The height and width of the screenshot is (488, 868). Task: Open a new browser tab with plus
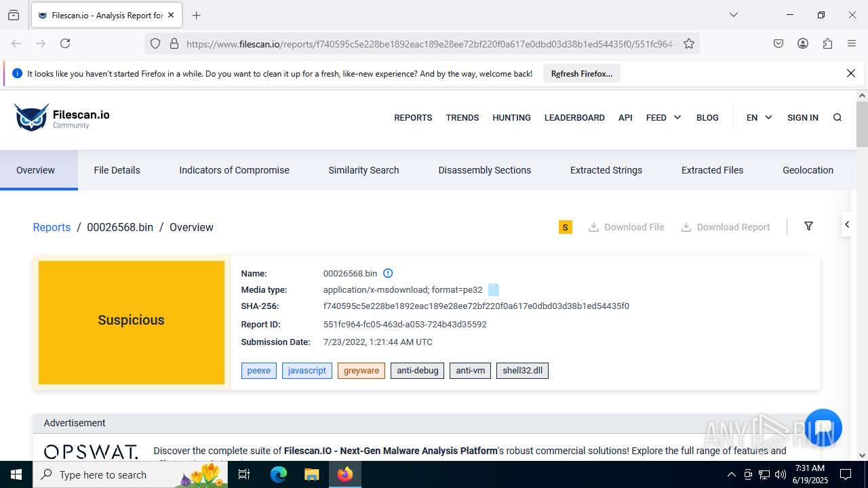197,15
